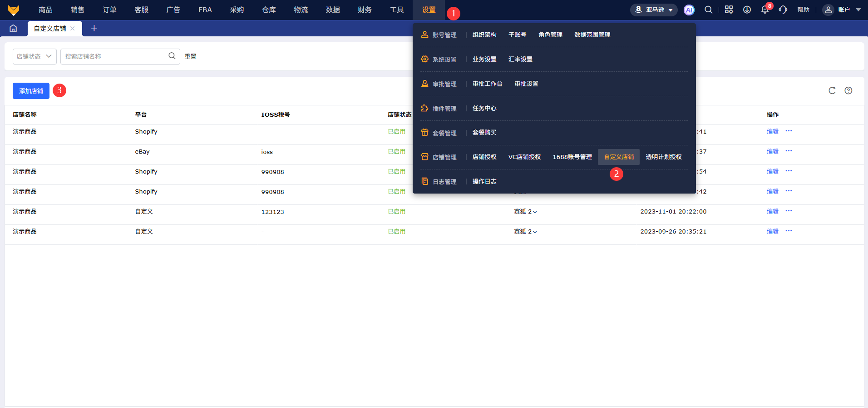Viewport: 868px width, 408px height.
Task: Click the AI assistant icon
Action: tap(689, 10)
